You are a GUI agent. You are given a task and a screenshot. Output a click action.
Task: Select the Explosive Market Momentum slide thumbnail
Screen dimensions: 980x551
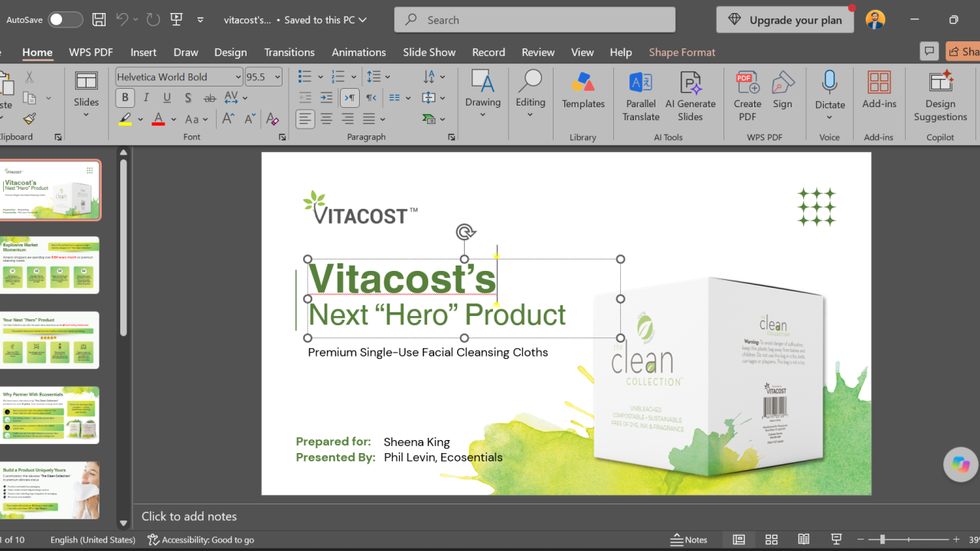point(51,265)
